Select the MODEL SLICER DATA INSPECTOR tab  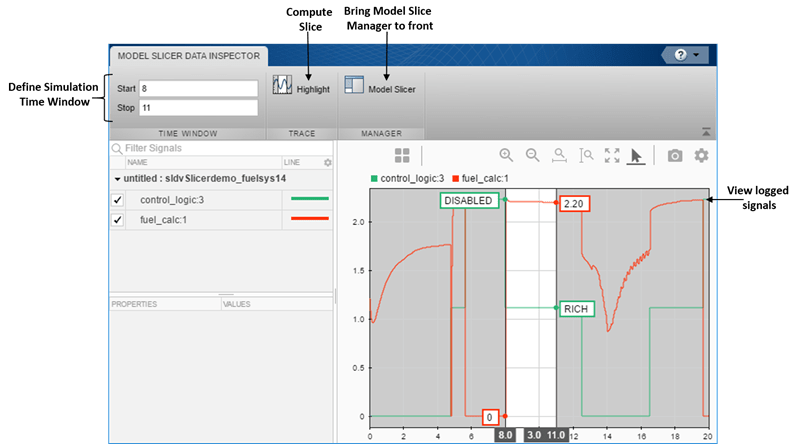tap(188, 56)
